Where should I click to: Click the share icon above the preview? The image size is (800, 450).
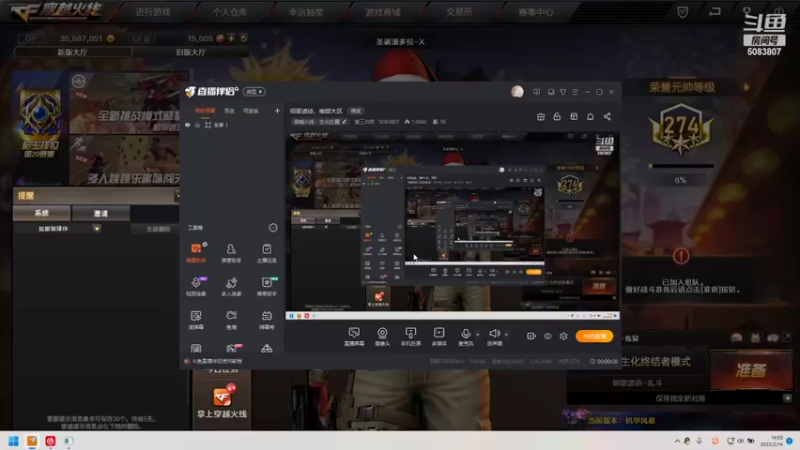[x=607, y=117]
